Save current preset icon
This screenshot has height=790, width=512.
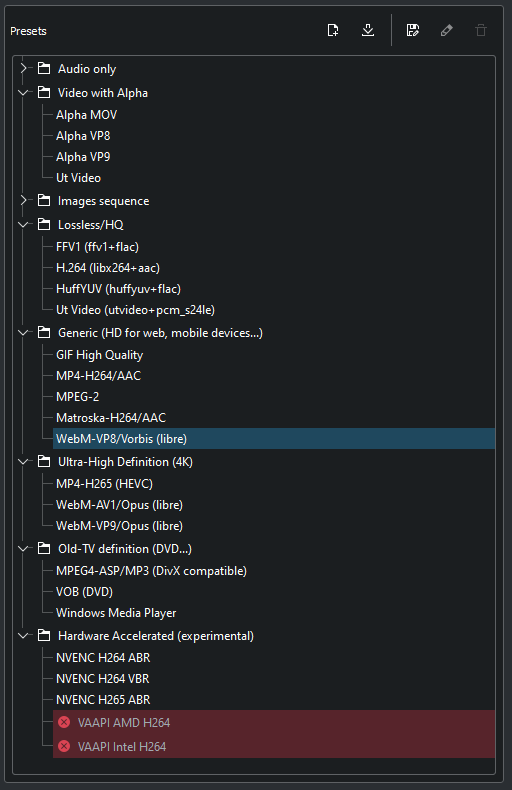[x=413, y=30]
